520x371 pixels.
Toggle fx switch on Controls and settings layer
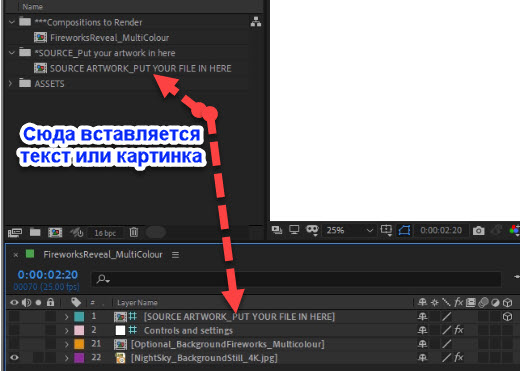coord(459,330)
